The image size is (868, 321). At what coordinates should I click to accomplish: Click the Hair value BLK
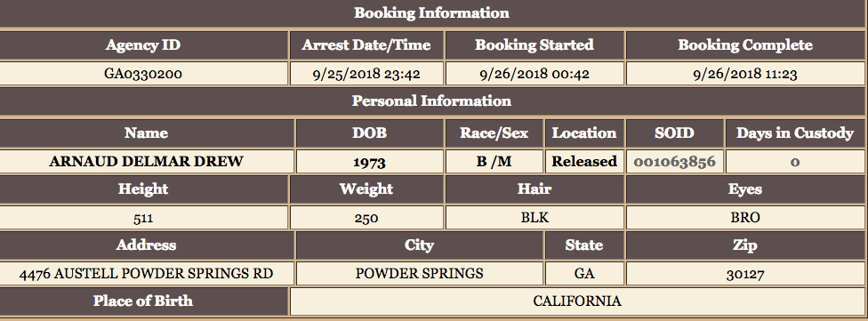pyautogui.click(x=534, y=218)
